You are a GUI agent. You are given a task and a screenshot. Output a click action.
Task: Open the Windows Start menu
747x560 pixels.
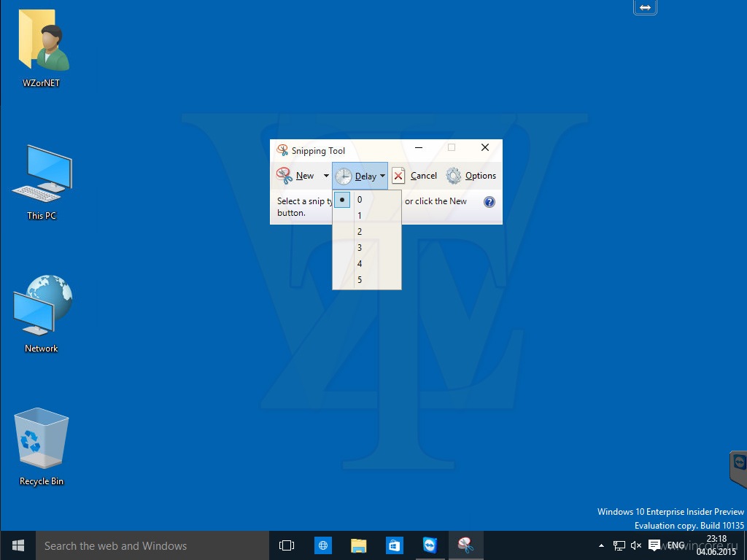coord(18,545)
